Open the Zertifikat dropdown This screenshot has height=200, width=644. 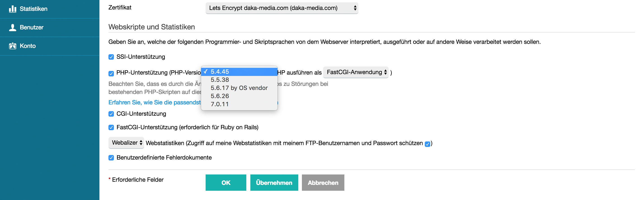[x=282, y=8]
